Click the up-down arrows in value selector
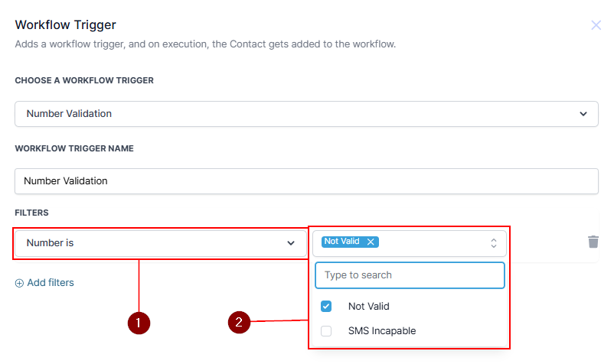Viewport: 614px width, 364px height. coord(494,243)
